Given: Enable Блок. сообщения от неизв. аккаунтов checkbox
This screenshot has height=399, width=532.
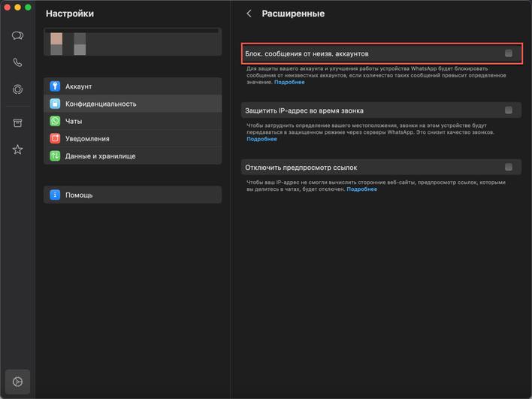Looking at the screenshot, I should click(508, 53).
